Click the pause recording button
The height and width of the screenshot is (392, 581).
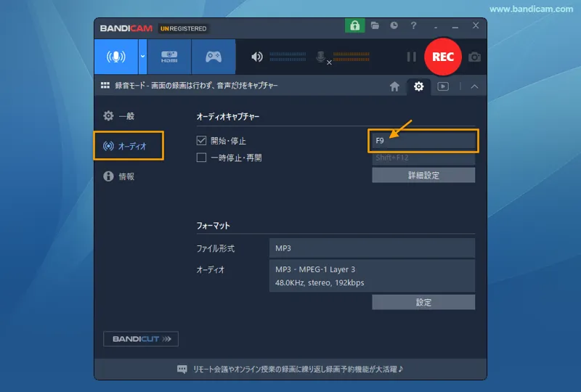point(411,57)
